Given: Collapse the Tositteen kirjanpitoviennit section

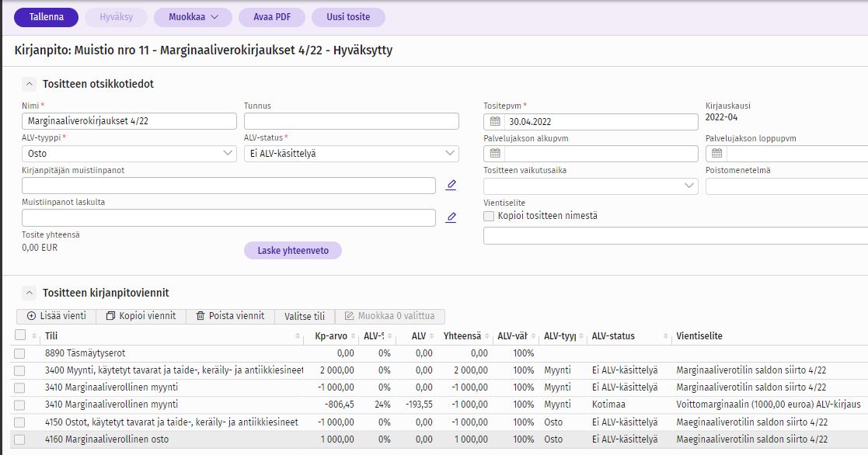Looking at the screenshot, I should click(x=30, y=293).
